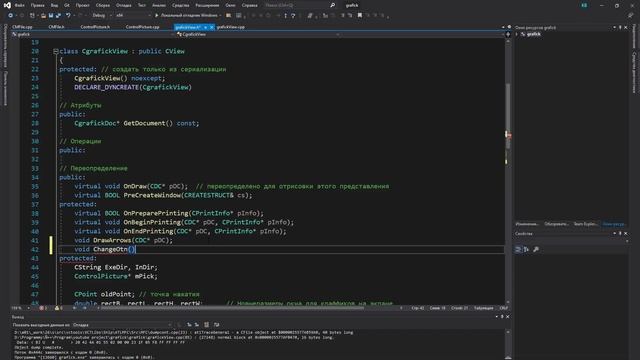The height and width of the screenshot is (360, 640).
Task: Click the undo toolbar icon
Action: click(x=68, y=16)
